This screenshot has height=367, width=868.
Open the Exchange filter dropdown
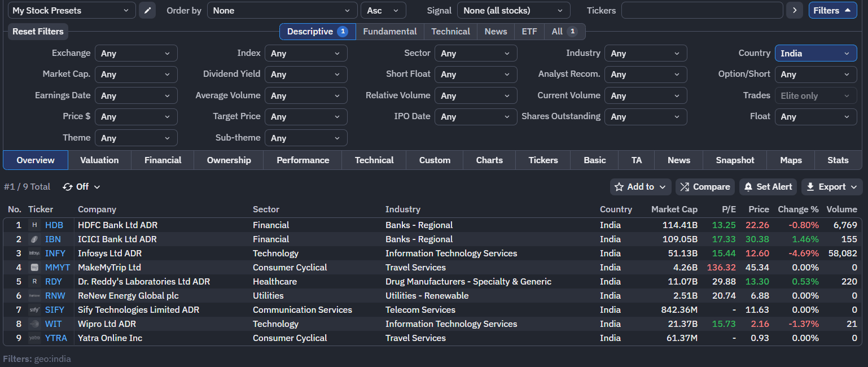pos(136,53)
